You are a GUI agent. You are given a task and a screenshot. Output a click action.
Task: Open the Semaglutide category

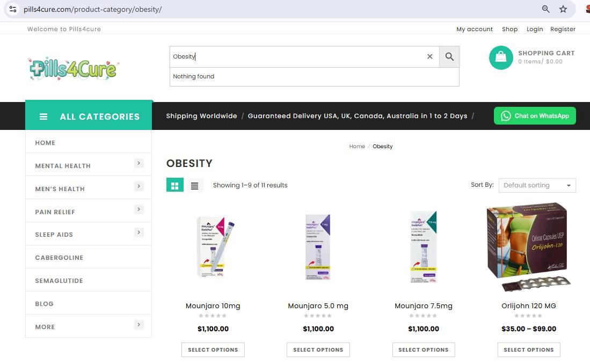click(59, 281)
